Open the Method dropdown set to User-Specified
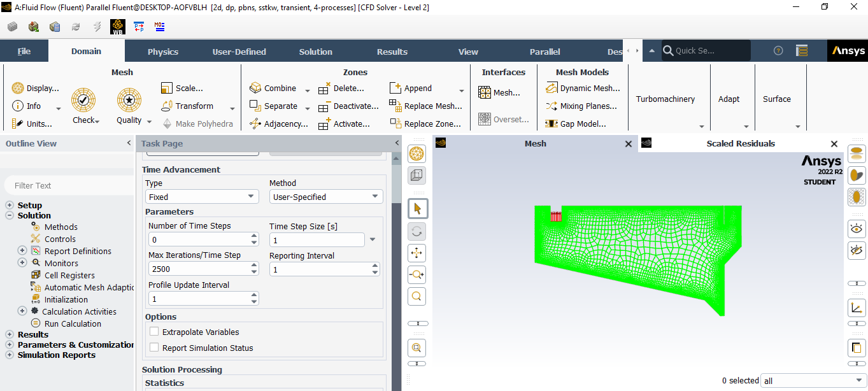 pos(326,197)
